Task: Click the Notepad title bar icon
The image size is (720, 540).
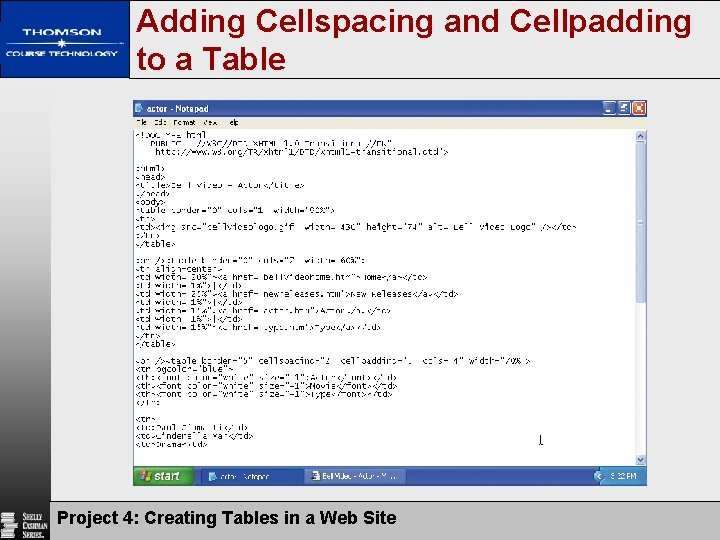Action: (x=139, y=108)
